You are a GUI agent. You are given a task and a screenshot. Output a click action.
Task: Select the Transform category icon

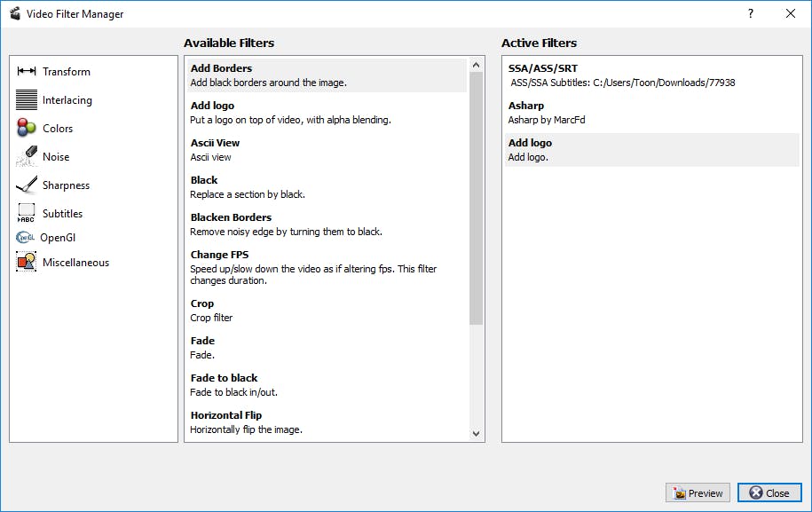pos(27,72)
